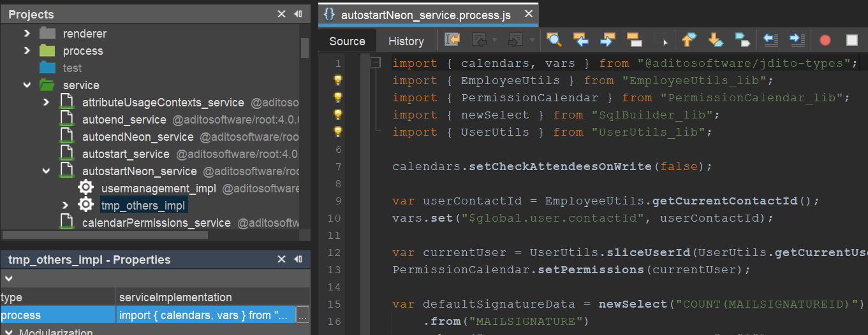Toggle Bookmark on current line
The height and width of the screenshot is (335, 868).
[x=742, y=40]
